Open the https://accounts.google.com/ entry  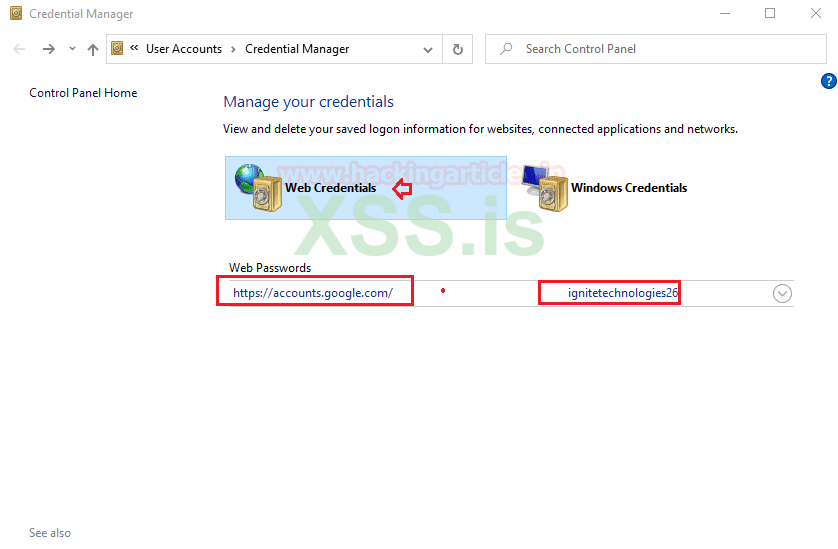(313, 293)
